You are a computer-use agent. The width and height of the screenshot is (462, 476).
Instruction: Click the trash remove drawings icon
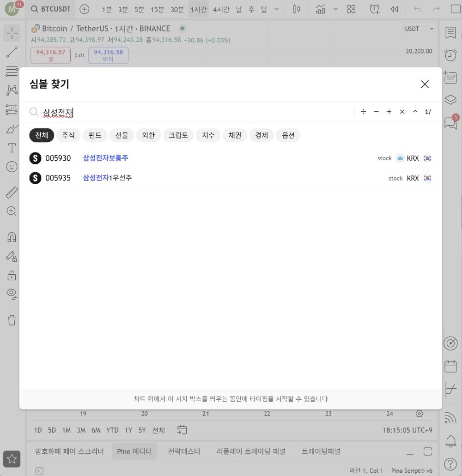(12, 320)
